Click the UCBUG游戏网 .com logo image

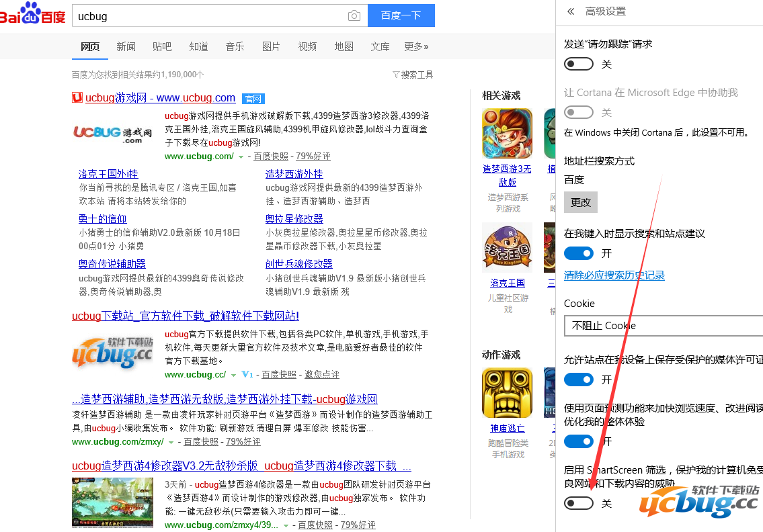pos(113,134)
